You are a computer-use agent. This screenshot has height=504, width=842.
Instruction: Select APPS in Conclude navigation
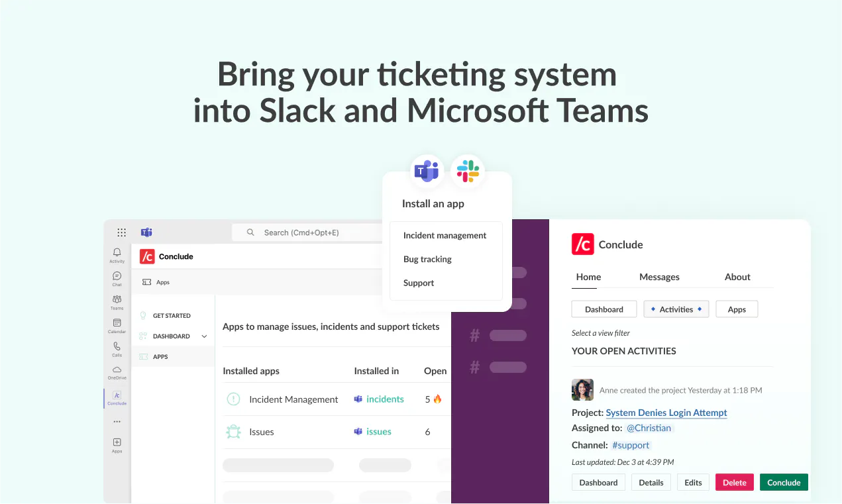pyautogui.click(x=160, y=357)
